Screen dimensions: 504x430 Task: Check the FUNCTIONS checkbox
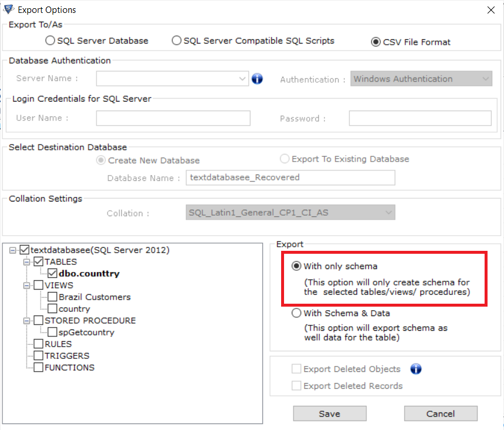coord(39,367)
